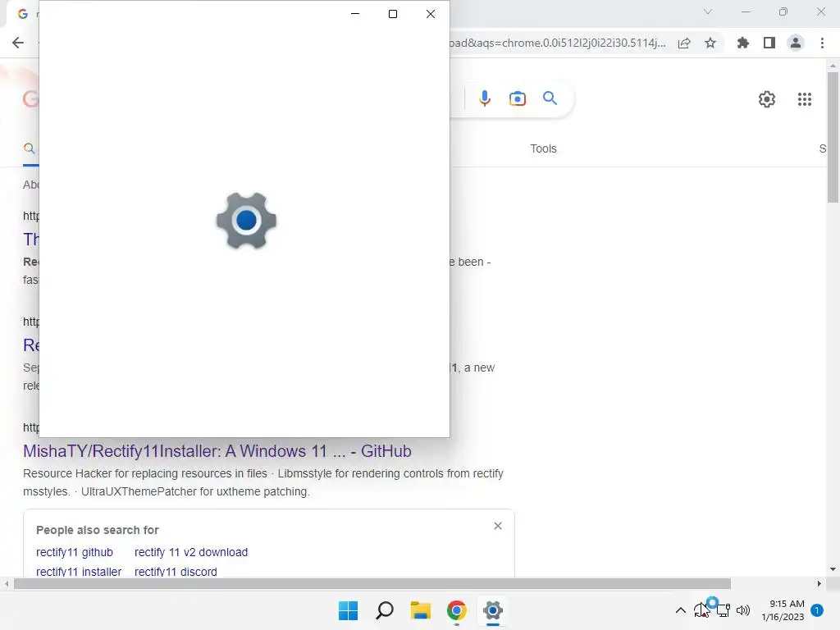Open the Tools option in Google results

pyautogui.click(x=543, y=149)
